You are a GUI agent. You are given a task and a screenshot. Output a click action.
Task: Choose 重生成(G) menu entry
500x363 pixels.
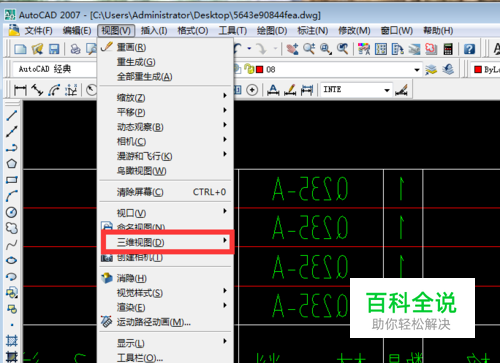point(166,62)
